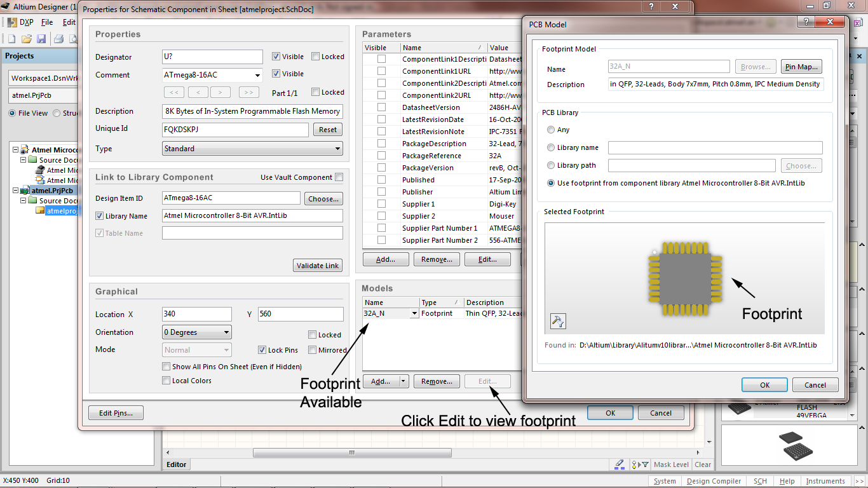868x488 pixels.
Task: Click the Validate Link button
Action: coord(318,266)
